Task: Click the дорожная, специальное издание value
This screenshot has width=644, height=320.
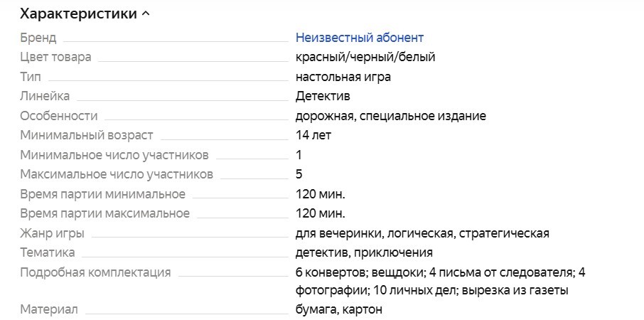Action: [390, 116]
